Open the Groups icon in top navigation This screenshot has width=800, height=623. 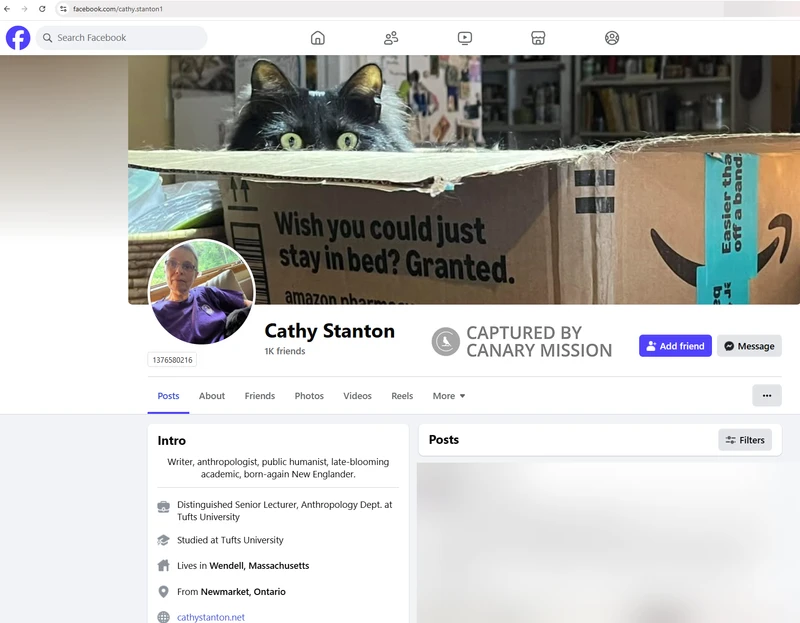point(612,38)
